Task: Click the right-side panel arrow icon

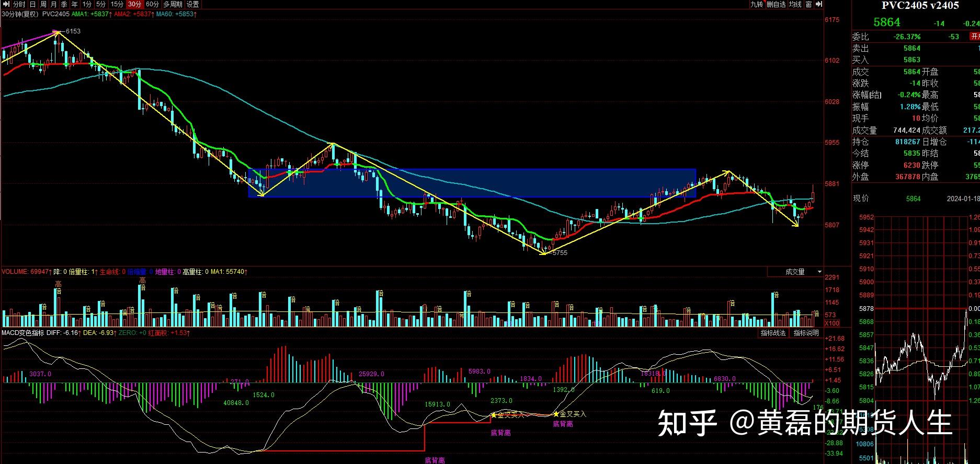Action: point(819,4)
